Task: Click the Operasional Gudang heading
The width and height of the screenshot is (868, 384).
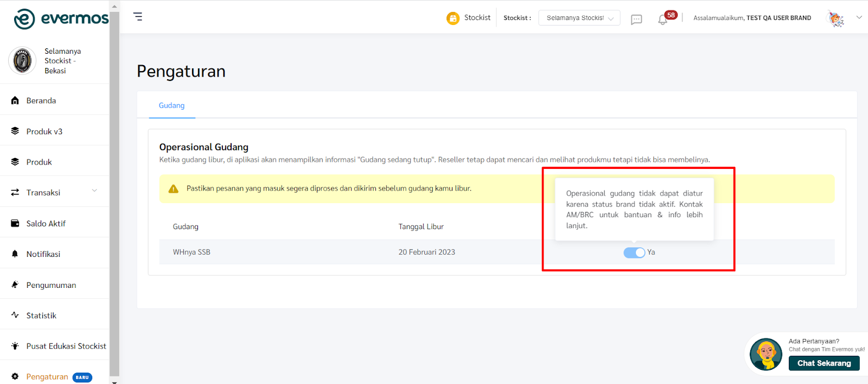Action: [204, 147]
